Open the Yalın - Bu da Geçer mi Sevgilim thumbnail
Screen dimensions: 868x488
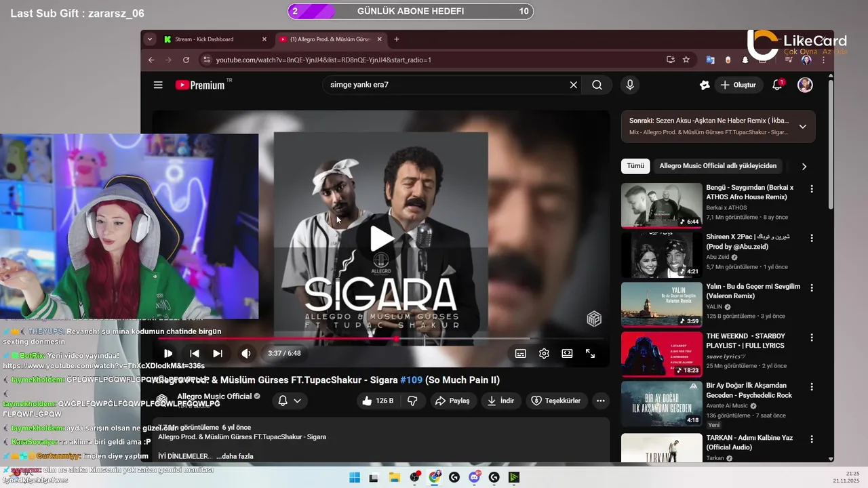coord(662,304)
